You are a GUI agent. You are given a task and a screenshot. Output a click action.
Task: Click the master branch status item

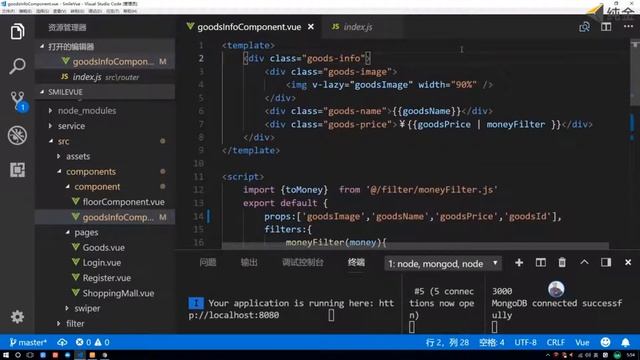tap(28, 342)
